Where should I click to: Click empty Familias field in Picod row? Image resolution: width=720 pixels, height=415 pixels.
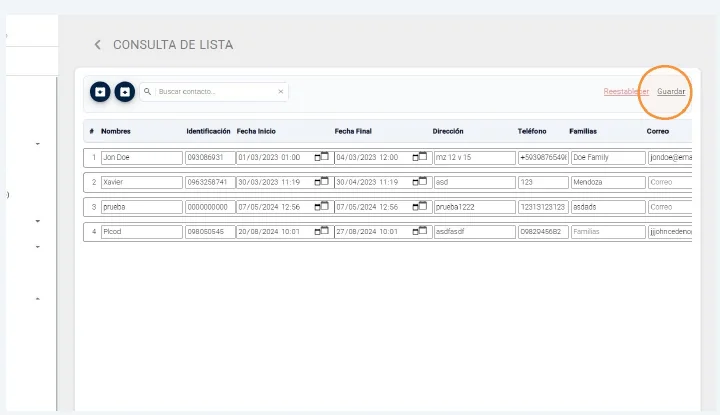(608, 232)
